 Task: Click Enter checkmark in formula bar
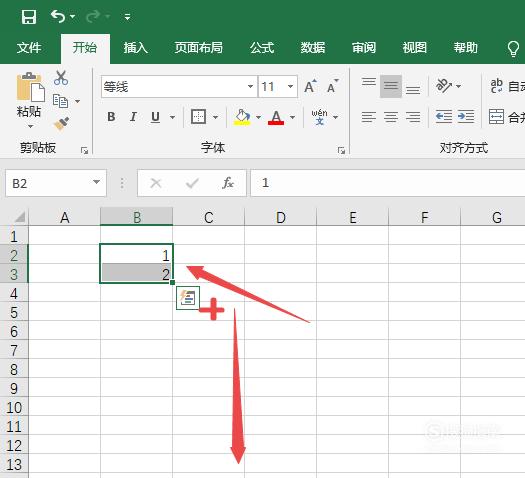tap(192, 183)
